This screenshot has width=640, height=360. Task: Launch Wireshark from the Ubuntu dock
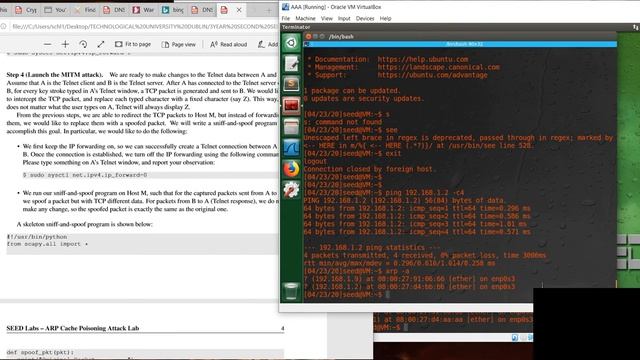tap(291, 148)
